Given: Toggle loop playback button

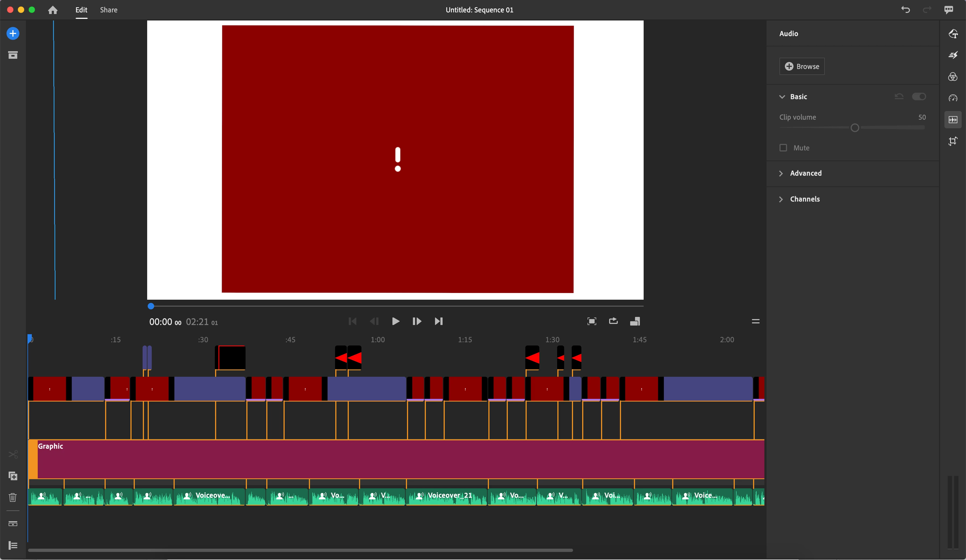Looking at the screenshot, I should click(x=613, y=321).
